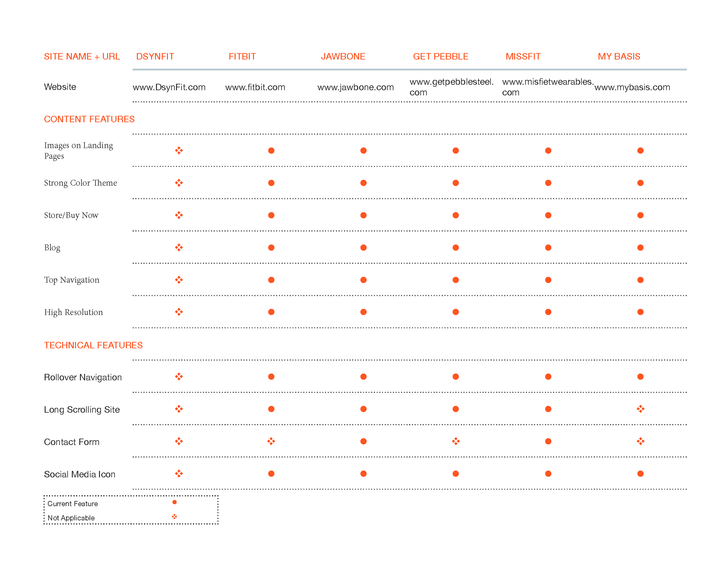Click the Not Applicable legend symbol

click(174, 517)
